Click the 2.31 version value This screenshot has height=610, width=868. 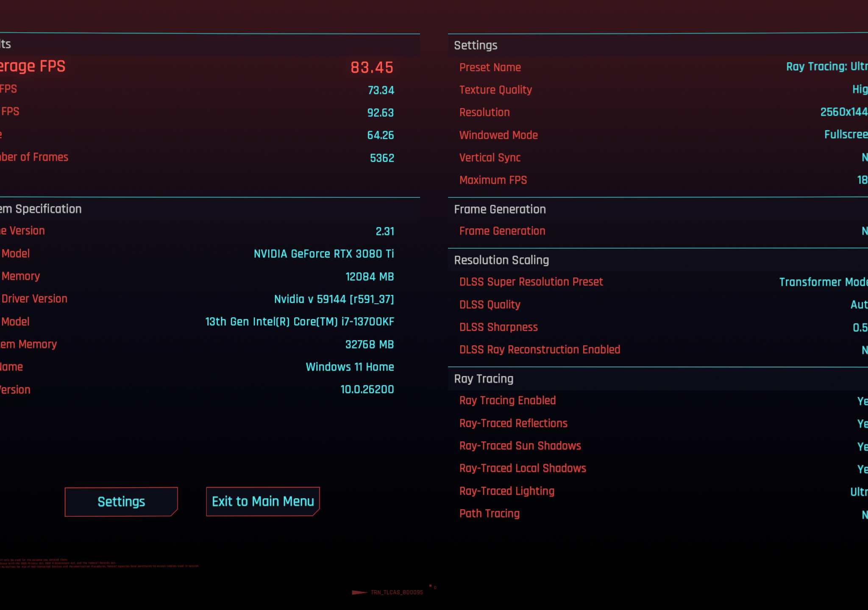[x=385, y=231]
